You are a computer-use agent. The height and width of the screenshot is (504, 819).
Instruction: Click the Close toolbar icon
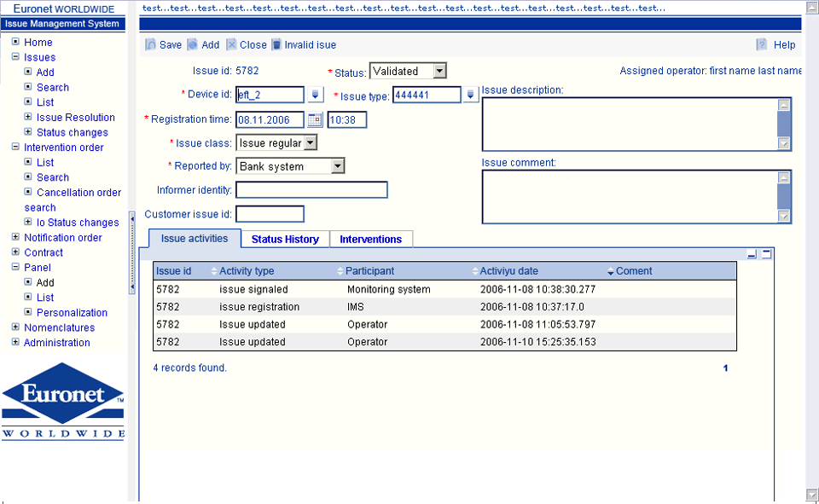click(x=232, y=45)
